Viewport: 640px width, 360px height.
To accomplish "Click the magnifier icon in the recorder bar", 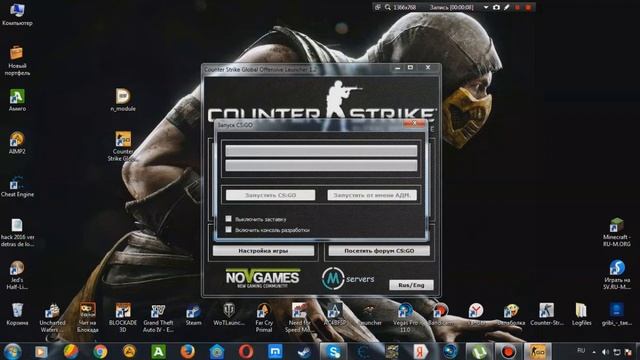I will tap(387, 7).
